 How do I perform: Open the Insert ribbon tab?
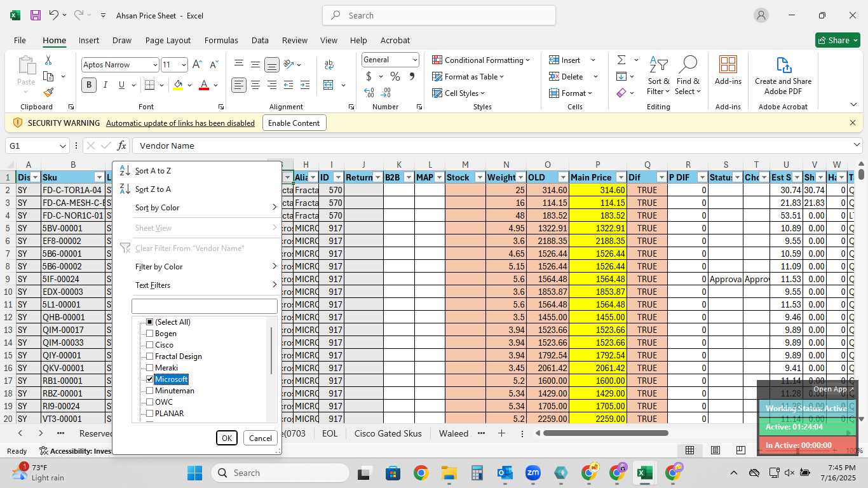tap(89, 40)
